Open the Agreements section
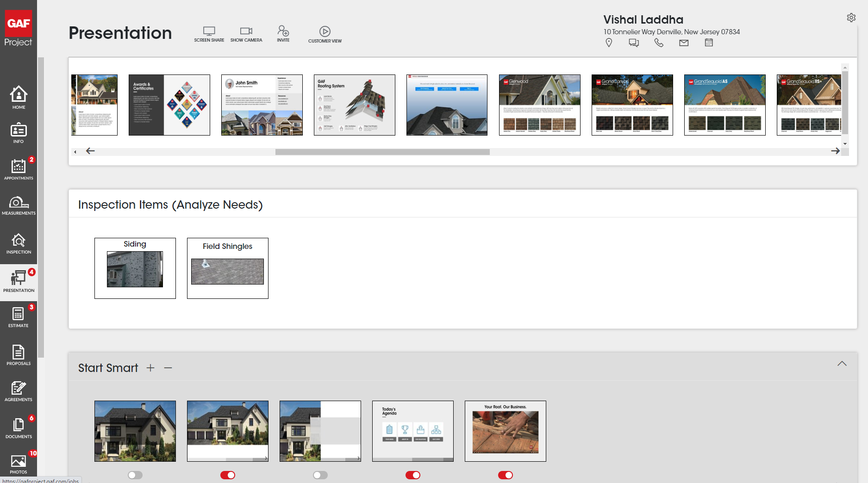The height and width of the screenshot is (483, 868). pyautogui.click(x=19, y=391)
